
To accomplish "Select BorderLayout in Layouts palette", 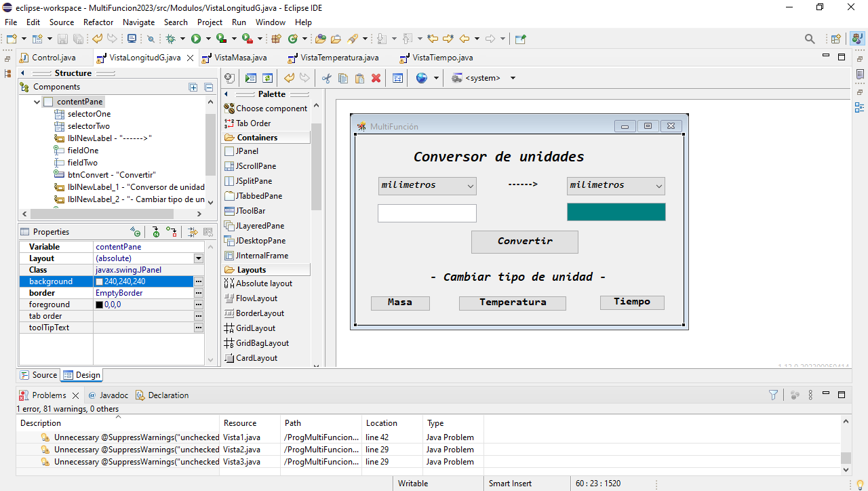I will pos(254,313).
